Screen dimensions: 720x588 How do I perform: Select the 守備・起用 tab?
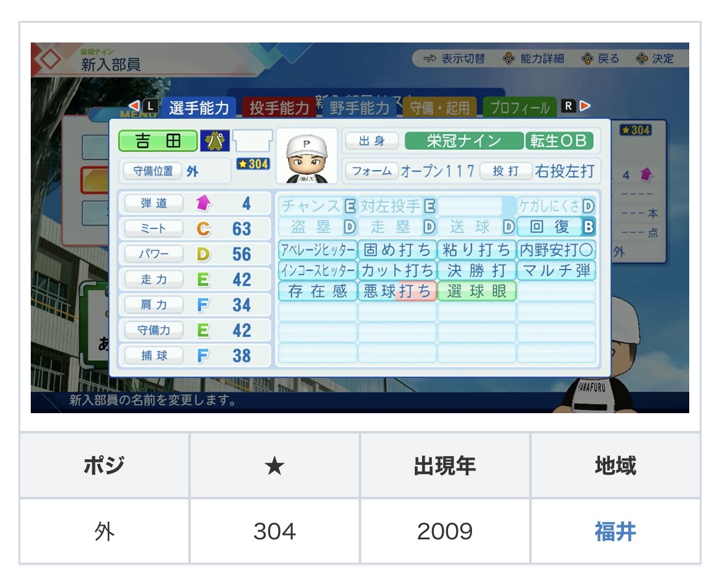tap(439, 108)
